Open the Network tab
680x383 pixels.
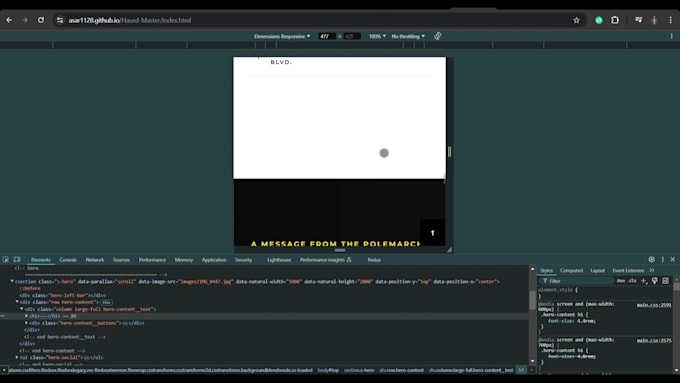[x=95, y=260]
